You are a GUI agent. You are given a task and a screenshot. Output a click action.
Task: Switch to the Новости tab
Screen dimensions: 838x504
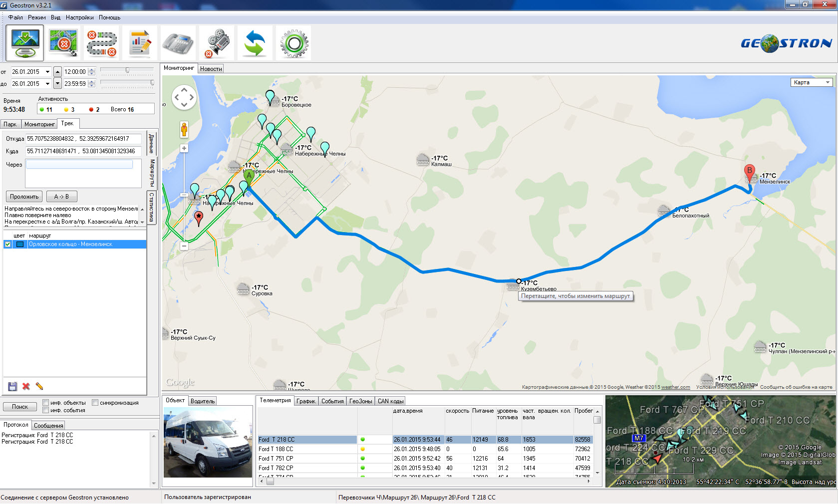(211, 69)
